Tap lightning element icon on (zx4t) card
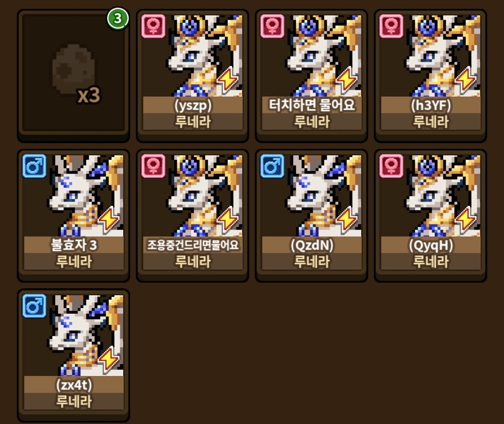 pyautogui.click(x=109, y=359)
